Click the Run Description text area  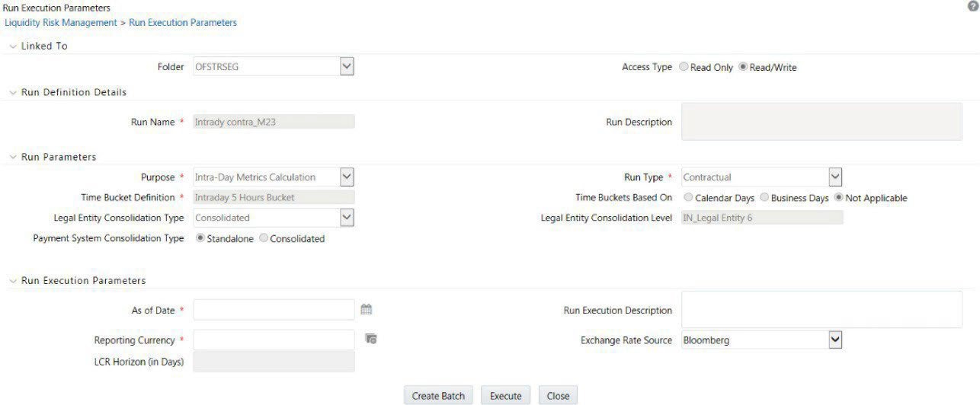(x=821, y=122)
